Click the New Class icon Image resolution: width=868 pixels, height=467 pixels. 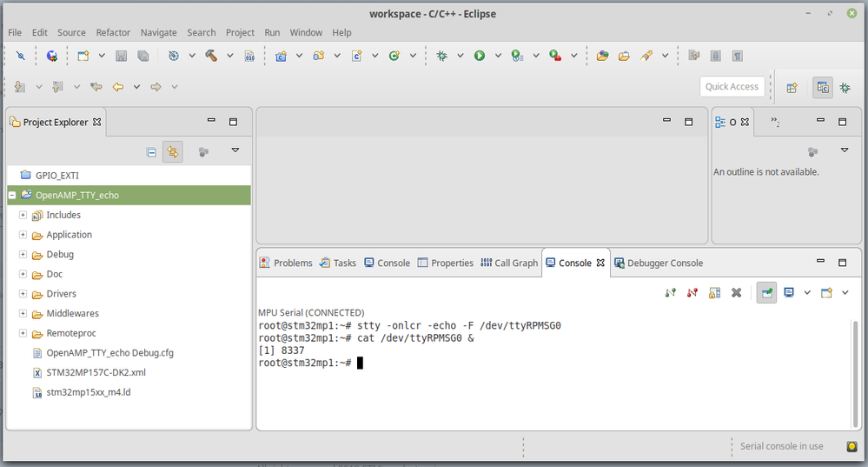click(394, 56)
